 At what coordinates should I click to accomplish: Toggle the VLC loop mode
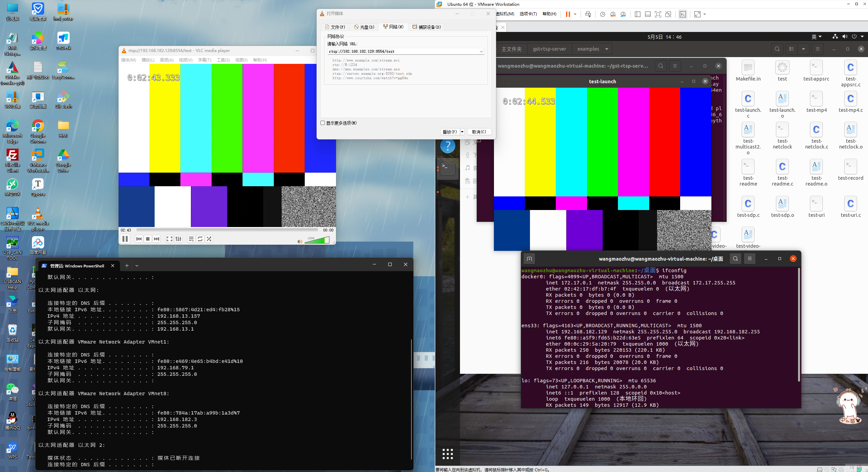[x=200, y=239]
